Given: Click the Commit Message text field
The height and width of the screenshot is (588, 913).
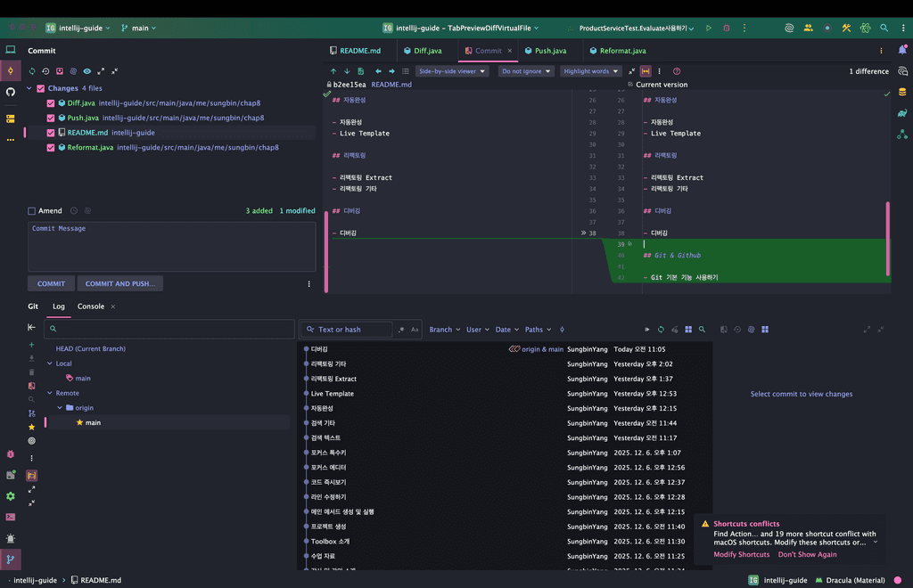Looking at the screenshot, I should tap(171, 247).
